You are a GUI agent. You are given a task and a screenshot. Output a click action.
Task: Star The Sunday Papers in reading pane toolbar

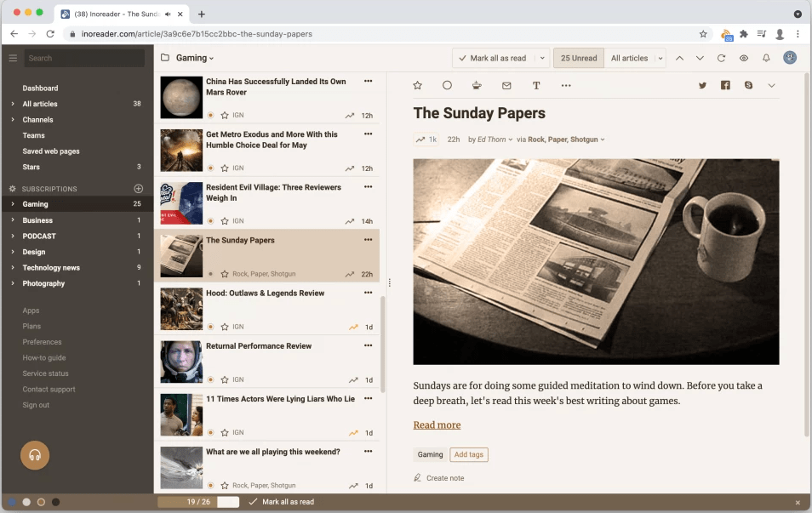coord(417,85)
